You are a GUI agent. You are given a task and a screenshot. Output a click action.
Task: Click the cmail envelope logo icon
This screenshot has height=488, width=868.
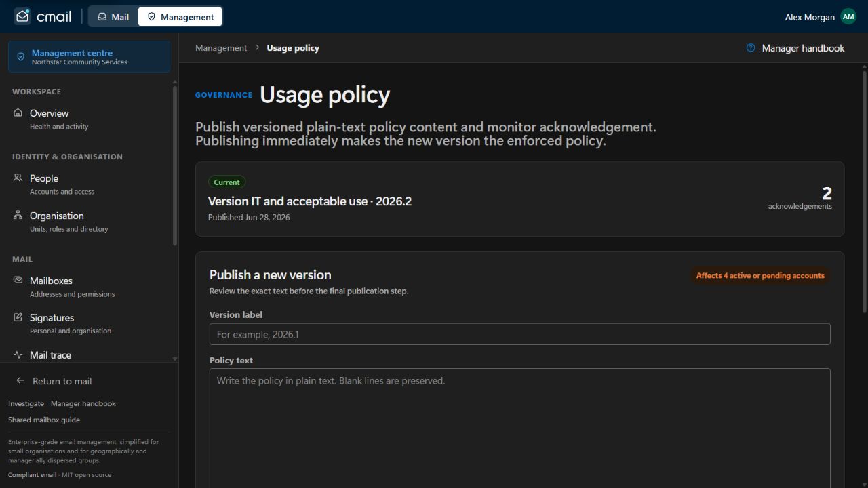pyautogui.click(x=22, y=16)
